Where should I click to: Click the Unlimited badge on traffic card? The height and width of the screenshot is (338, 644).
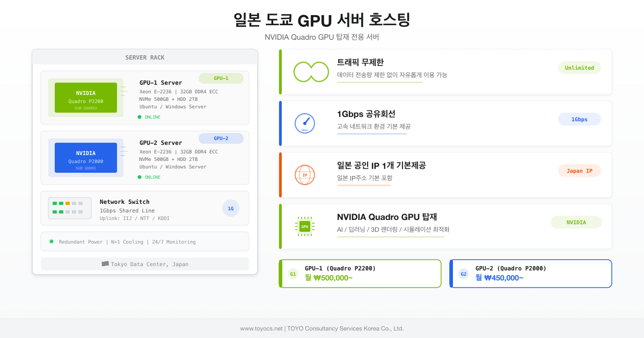click(580, 68)
